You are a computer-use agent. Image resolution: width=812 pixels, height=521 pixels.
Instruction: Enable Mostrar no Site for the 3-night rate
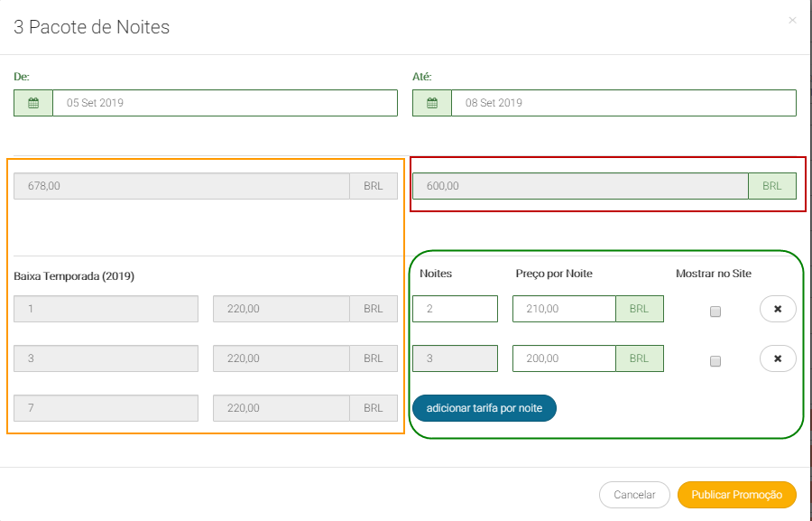pyautogui.click(x=715, y=361)
